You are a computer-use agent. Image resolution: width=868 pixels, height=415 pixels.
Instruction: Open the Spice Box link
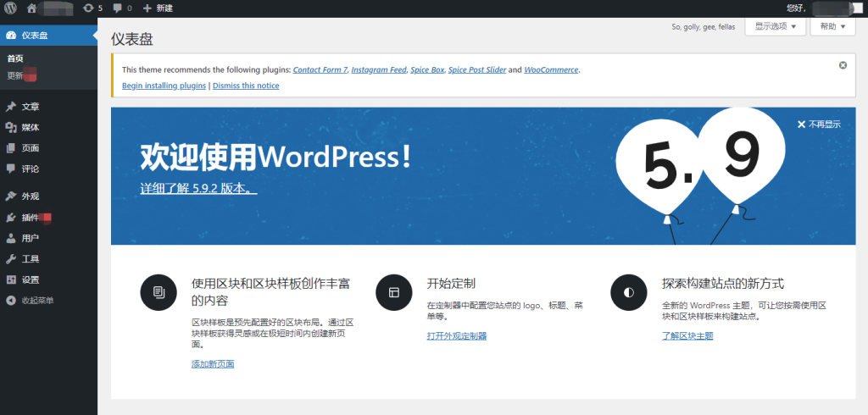(427, 69)
